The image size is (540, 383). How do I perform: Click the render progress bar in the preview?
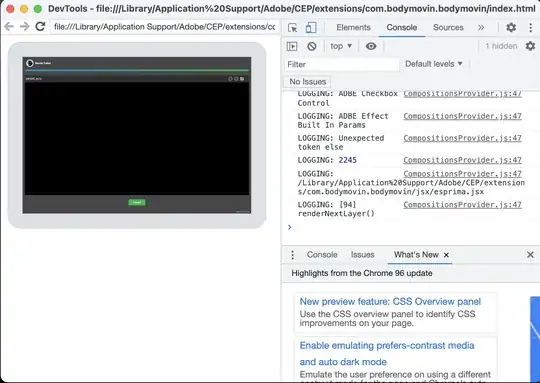pos(137,70)
